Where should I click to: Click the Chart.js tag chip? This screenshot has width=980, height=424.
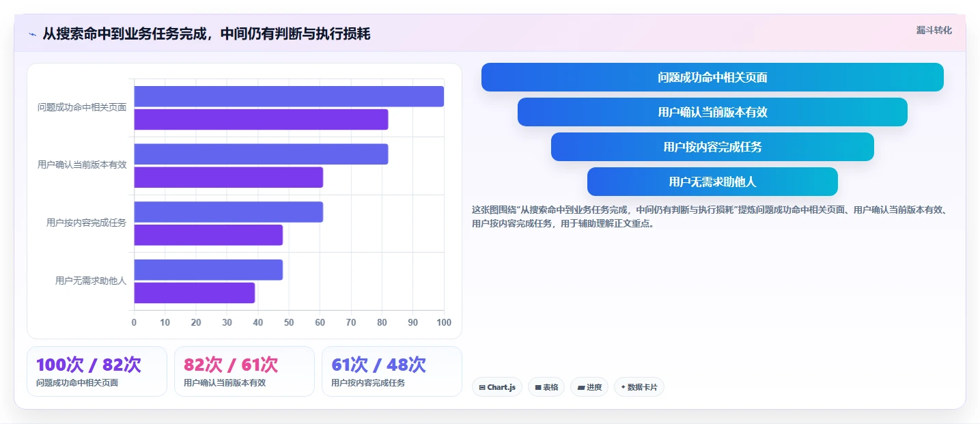497,387
